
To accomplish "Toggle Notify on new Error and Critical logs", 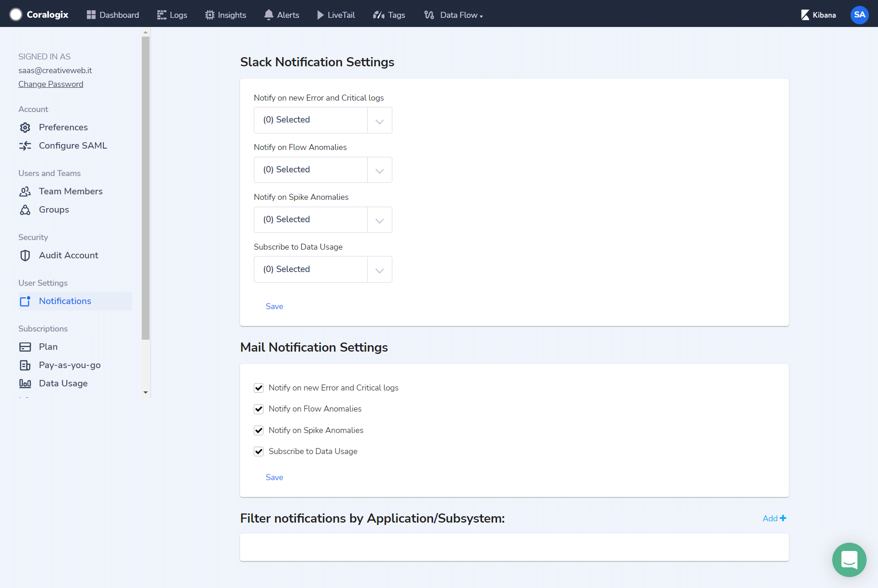I will (x=258, y=387).
